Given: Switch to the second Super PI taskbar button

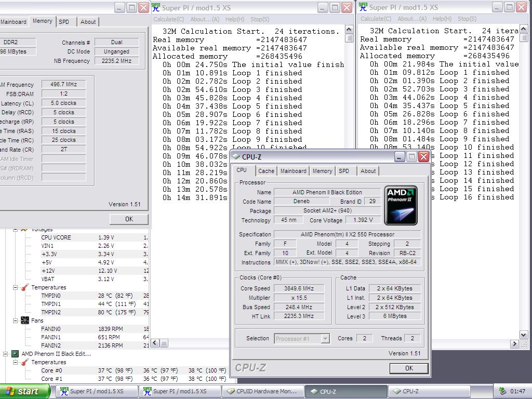Looking at the screenshot, I should pos(179,391).
